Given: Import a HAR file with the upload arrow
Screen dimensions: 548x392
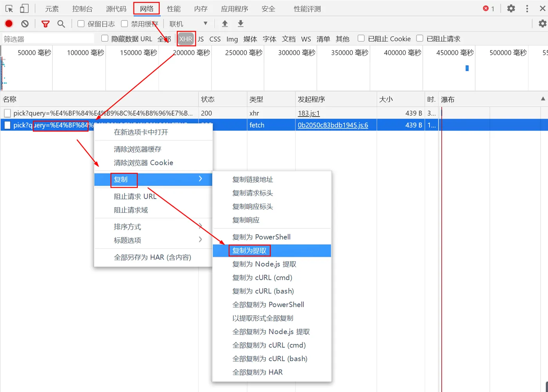Looking at the screenshot, I should point(225,24).
